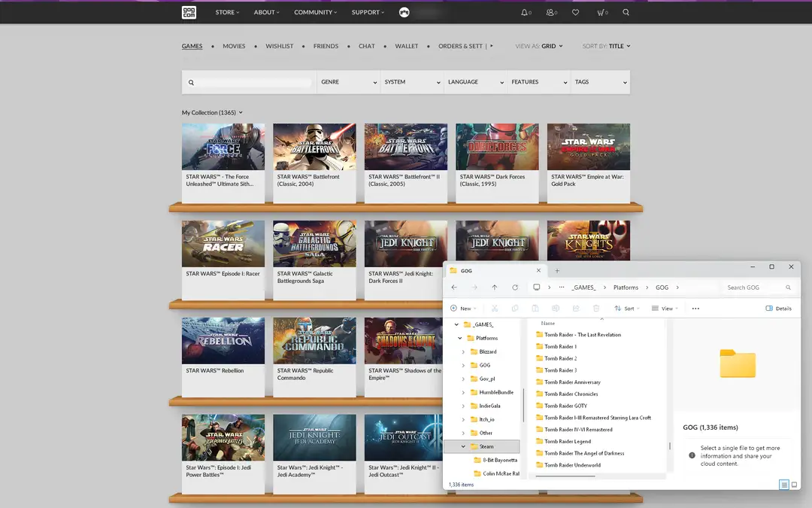812x508 pixels.
Task: Click the search magnifier in the GOG navbar
Action: pos(626,12)
